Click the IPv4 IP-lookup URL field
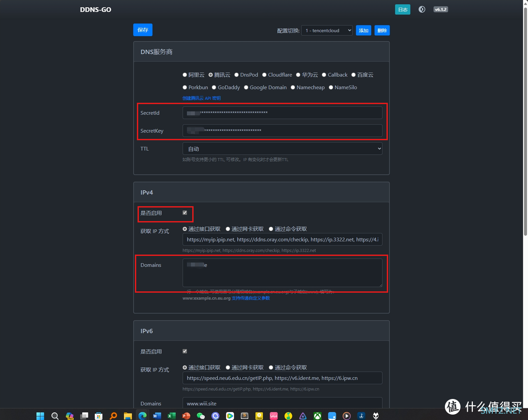 (x=282, y=240)
